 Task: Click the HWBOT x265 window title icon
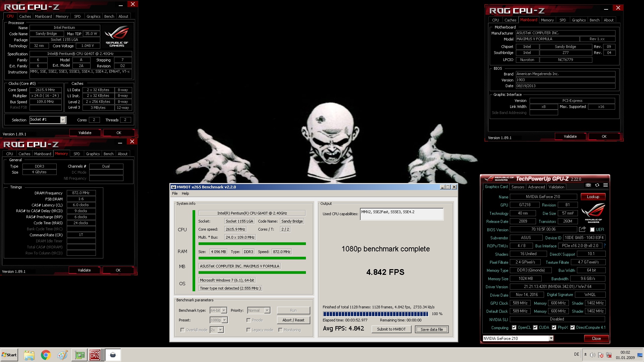click(x=173, y=187)
